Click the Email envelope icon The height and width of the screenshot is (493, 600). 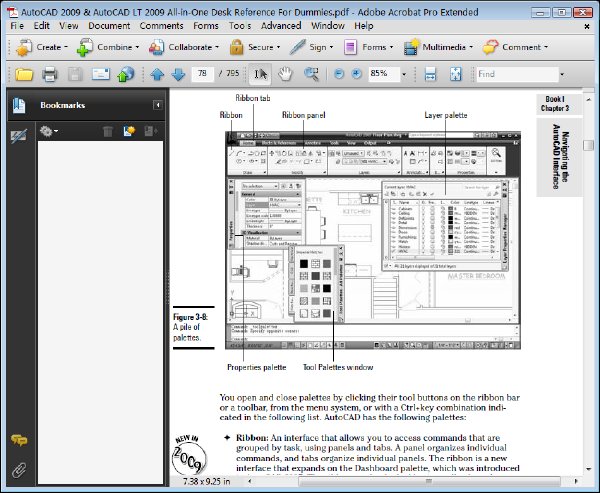click(101, 74)
